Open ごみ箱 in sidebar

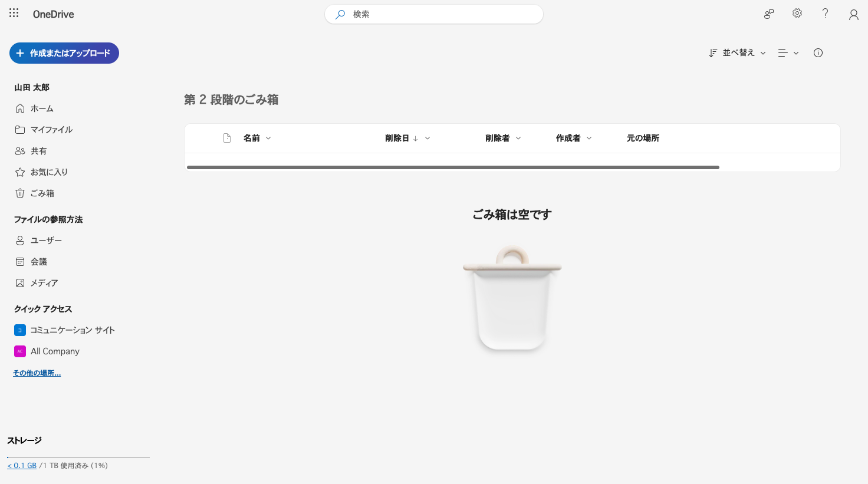(79, 193)
